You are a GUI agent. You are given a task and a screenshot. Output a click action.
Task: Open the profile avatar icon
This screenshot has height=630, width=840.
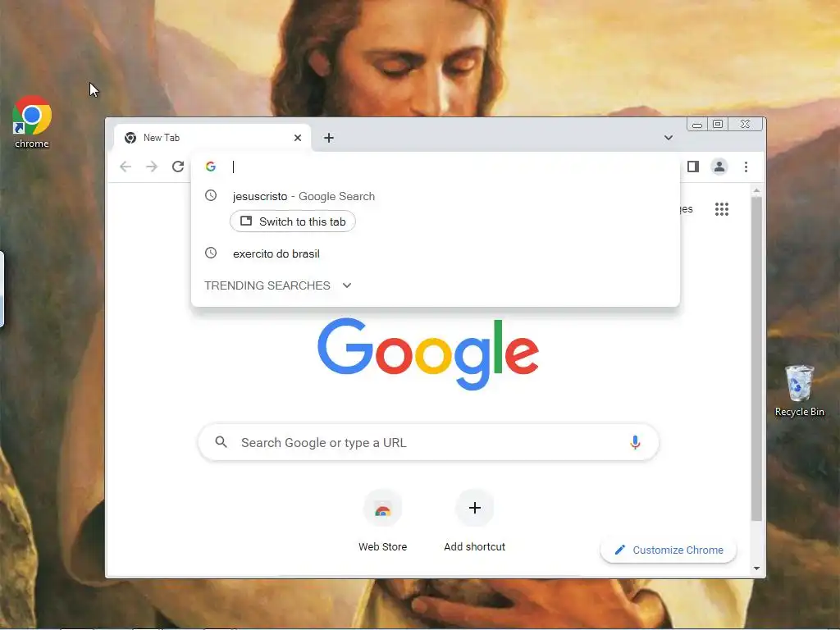pos(719,167)
